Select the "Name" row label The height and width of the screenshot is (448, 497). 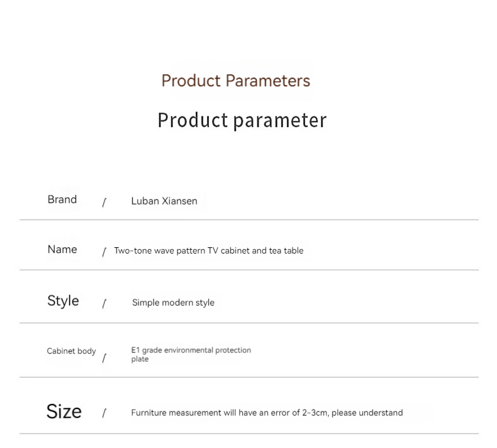(62, 249)
